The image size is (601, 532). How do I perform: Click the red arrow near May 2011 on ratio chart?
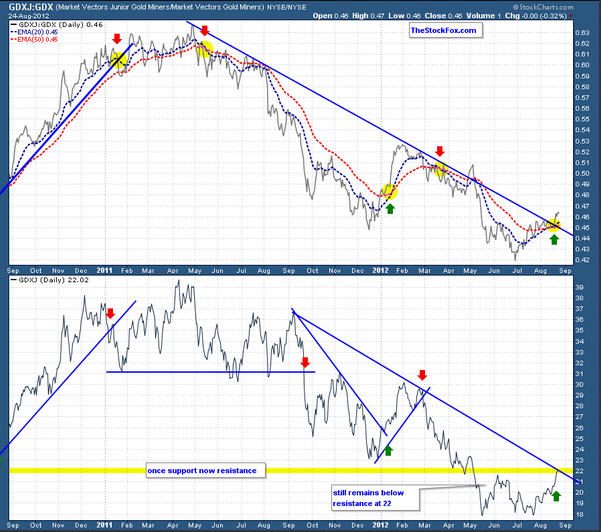(x=204, y=30)
